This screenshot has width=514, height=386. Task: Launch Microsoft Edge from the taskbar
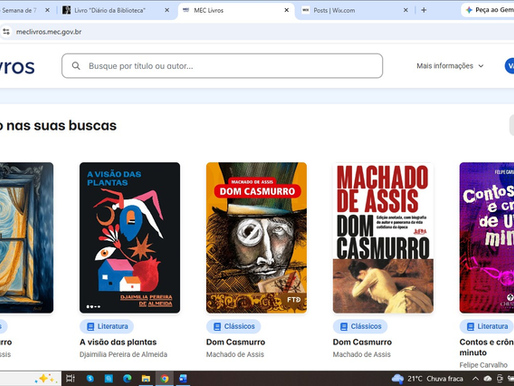pos(127,378)
